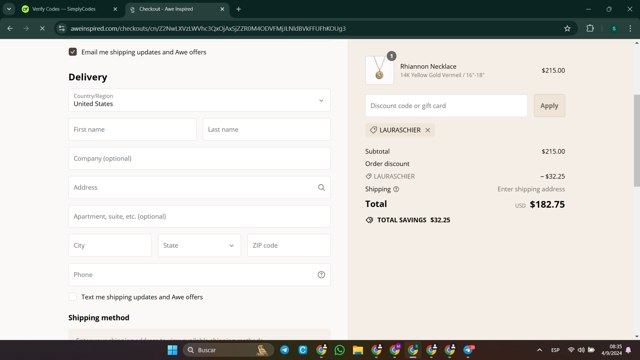Click the TOTAL SAVINGS $32.25 text
Viewport: 640px width, 360px height.
[x=413, y=220]
